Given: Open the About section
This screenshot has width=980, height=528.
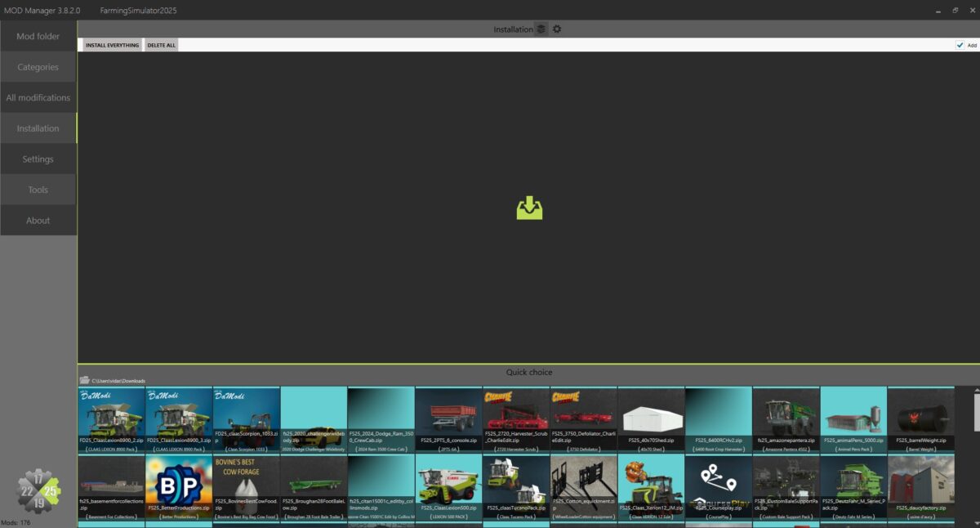Looking at the screenshot, I should (38, 220).
